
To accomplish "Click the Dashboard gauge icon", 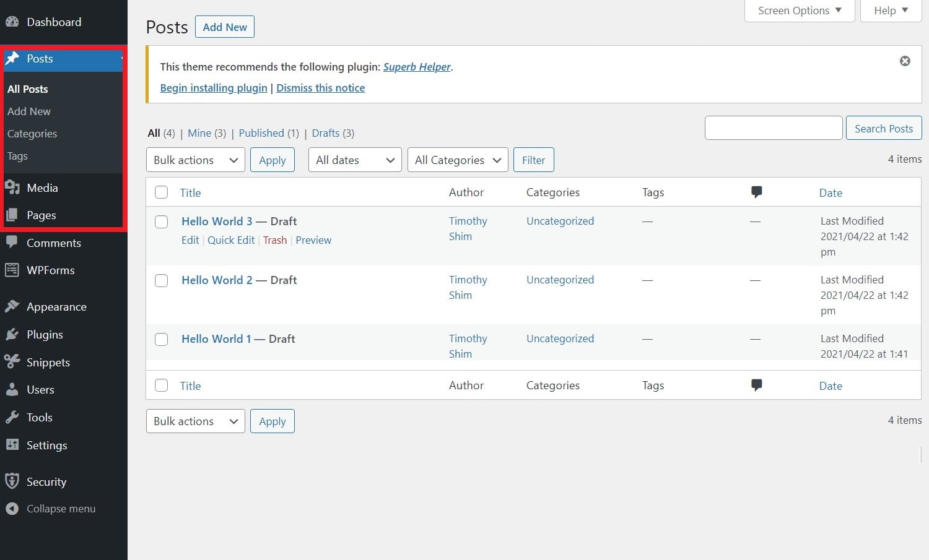I will [12, 22].
